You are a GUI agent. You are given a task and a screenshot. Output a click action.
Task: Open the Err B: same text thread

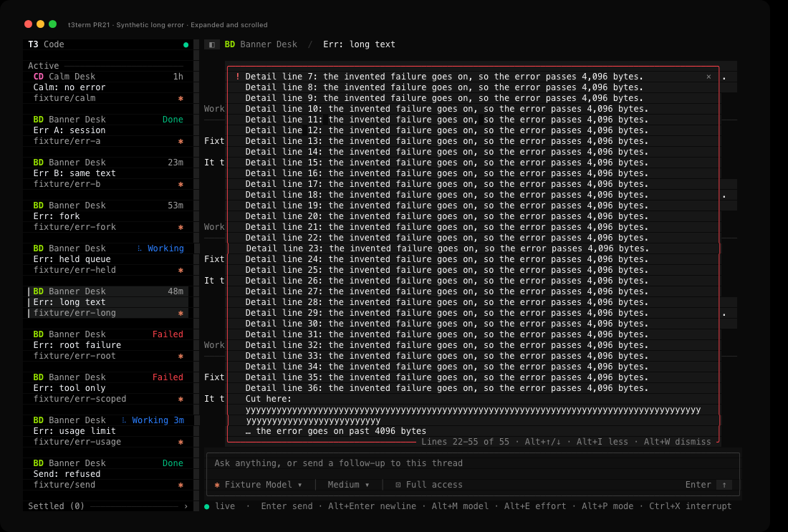(107, 173)
